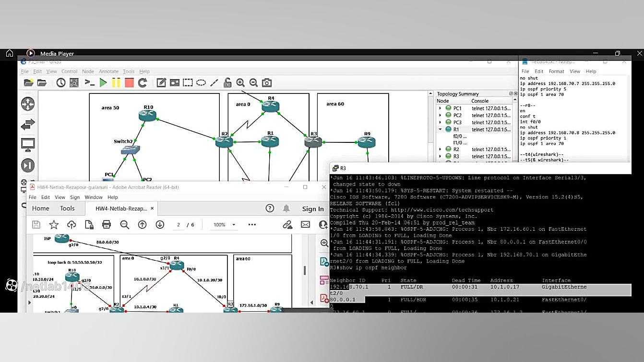Open Acrobat Reader Window menu
644x362 pixels.
click(x=94, y=197)
